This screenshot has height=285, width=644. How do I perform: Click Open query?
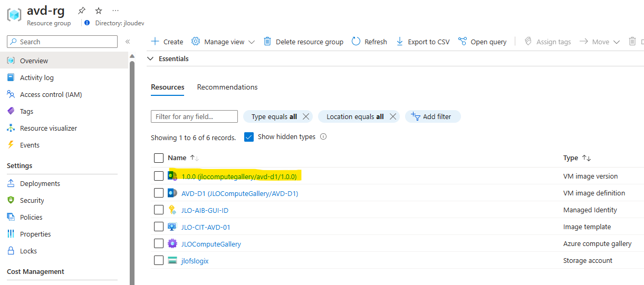(483, 42)
